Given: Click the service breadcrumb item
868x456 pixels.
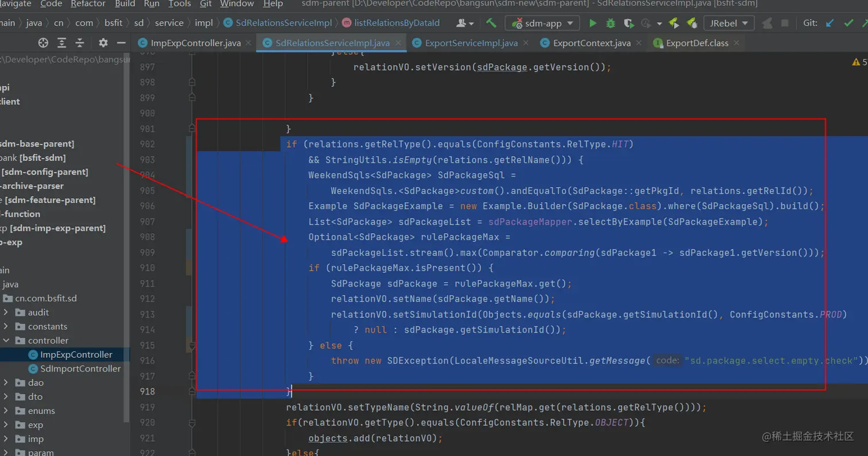Looking at the screenshot, I should point(169,23).
